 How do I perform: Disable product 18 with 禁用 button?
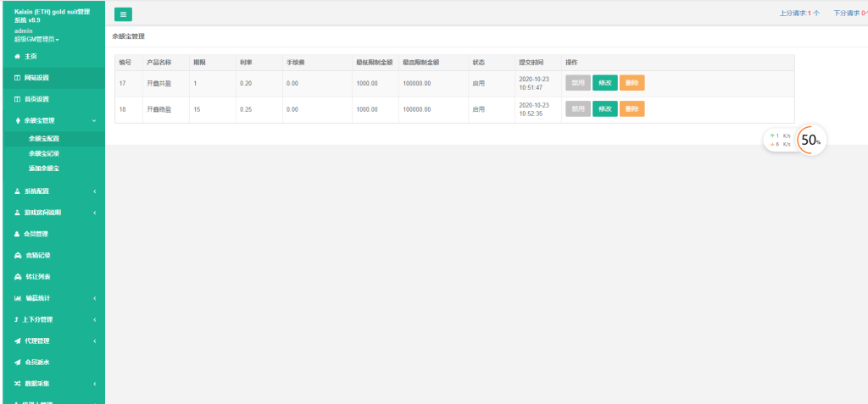[x=578, y=109]
